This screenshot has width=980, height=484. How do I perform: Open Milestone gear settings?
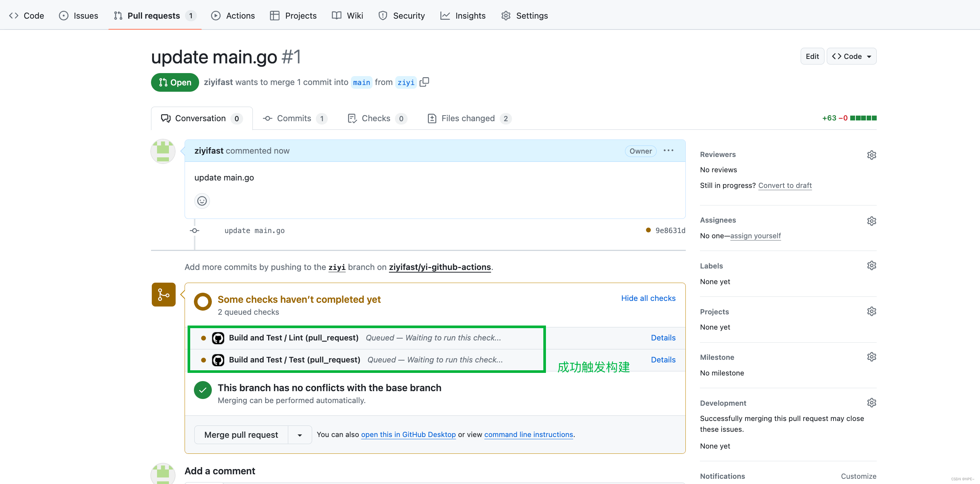coord(871,357)
